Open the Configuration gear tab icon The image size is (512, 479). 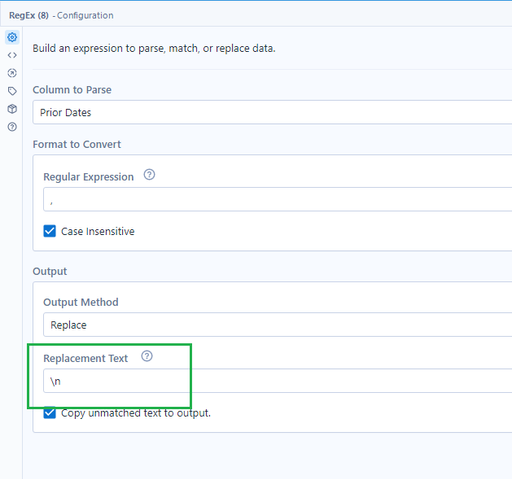[x=12, y=37]
